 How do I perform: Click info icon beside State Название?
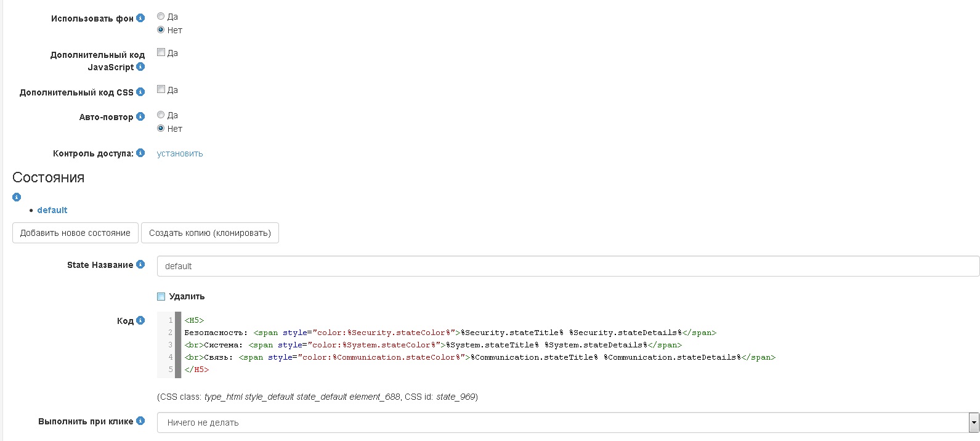point(140,264)
